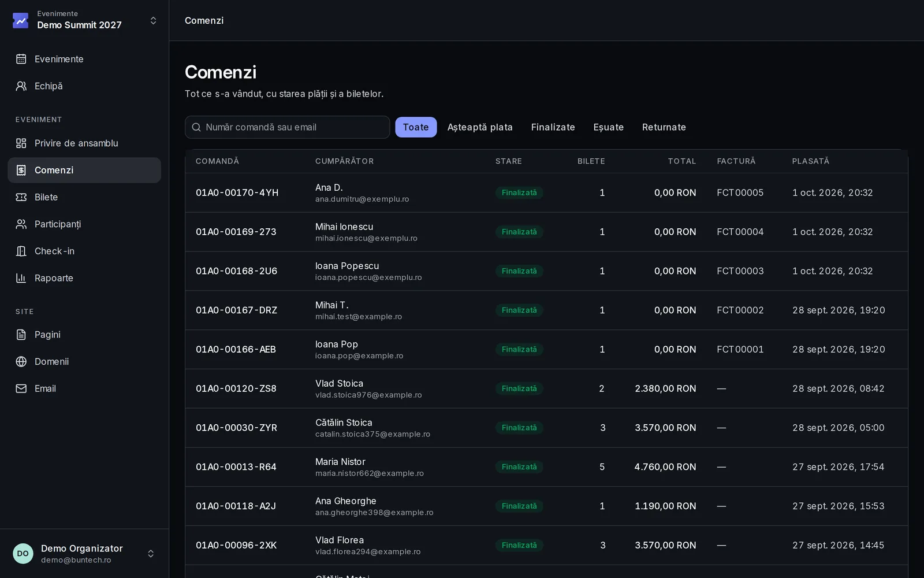
Task: Open the Bilete ticket icon
Action: (x=21, y=197)
